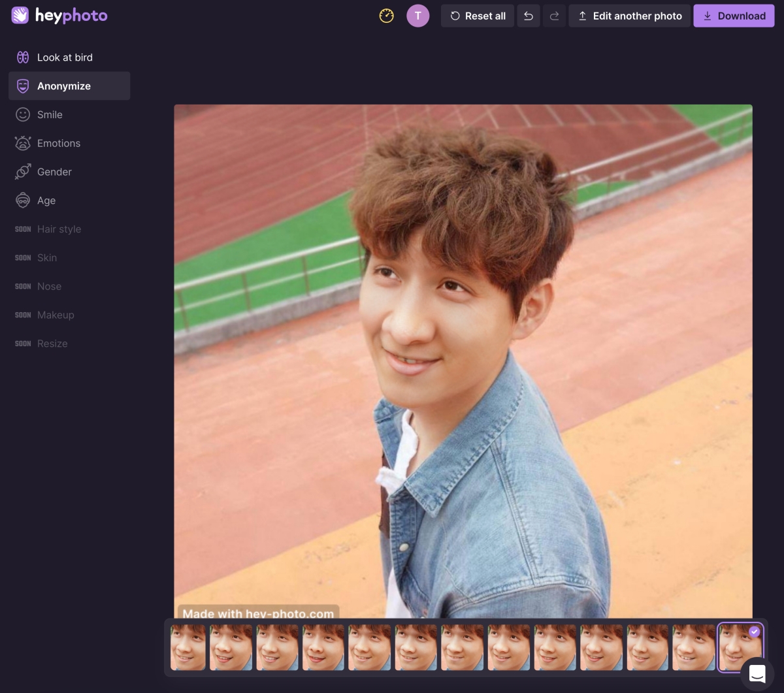This screenshot has height=693, width=784.
Task: Click the main edited photo
Action: 463,361
